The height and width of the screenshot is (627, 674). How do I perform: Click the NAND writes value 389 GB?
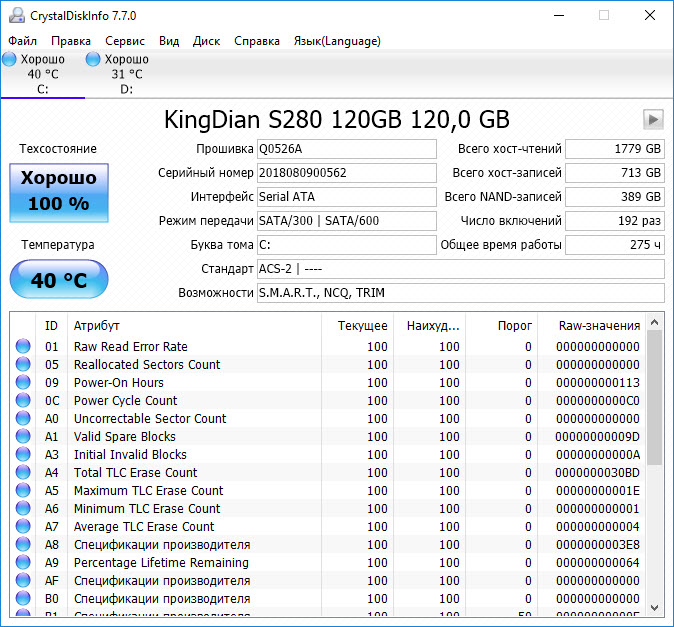[615, 197]
